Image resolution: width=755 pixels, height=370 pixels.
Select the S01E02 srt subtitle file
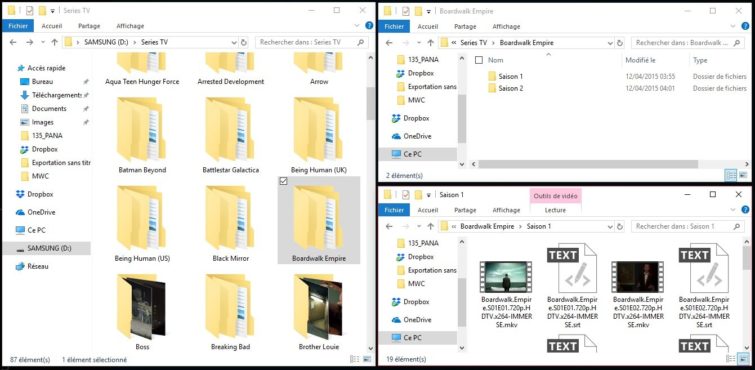tap(703, 285)
